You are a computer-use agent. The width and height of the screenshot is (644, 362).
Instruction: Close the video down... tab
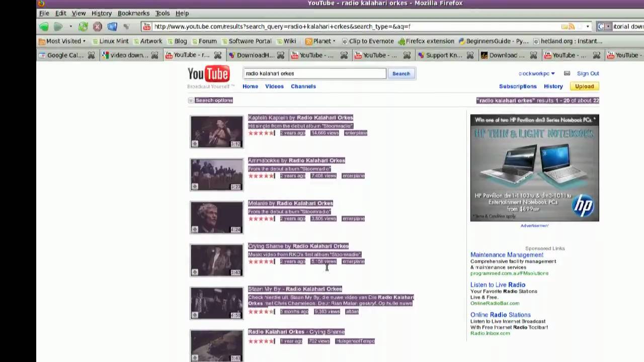[154, 55]
